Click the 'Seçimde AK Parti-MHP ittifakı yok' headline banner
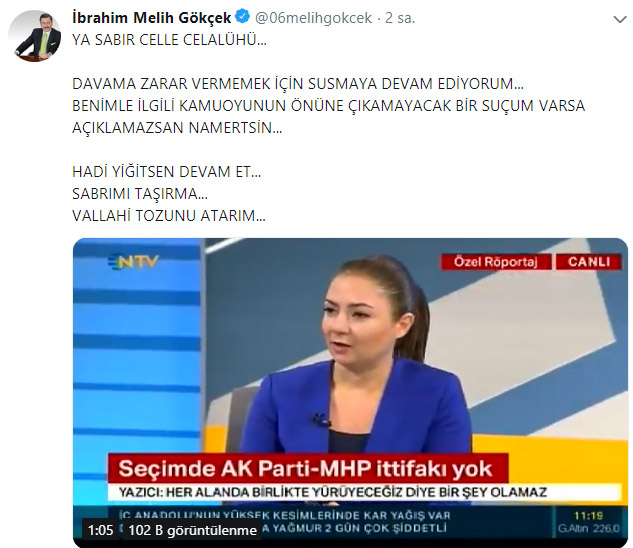This screenshot has width=633, height=548. (x=308, y=469)
